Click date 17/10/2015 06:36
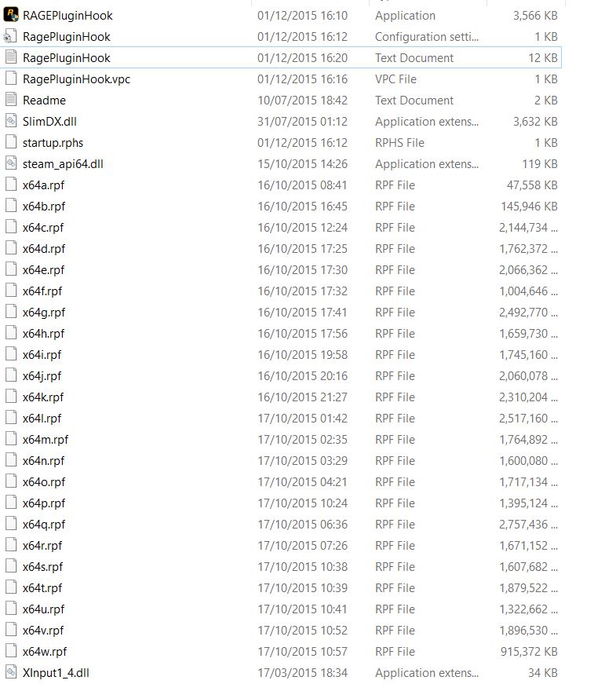The width and height of the screenshot is (616, 695). coord(302,525)
